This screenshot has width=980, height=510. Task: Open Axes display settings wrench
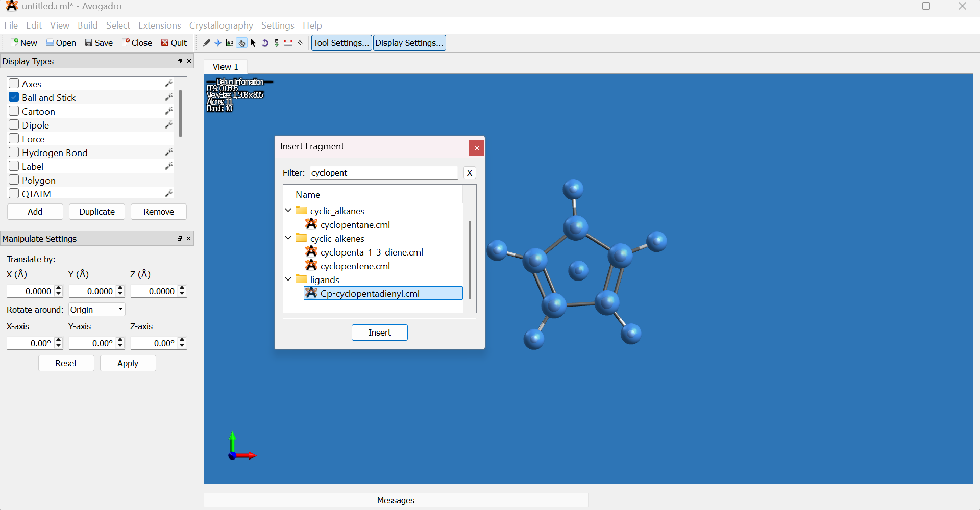[169, 84]
